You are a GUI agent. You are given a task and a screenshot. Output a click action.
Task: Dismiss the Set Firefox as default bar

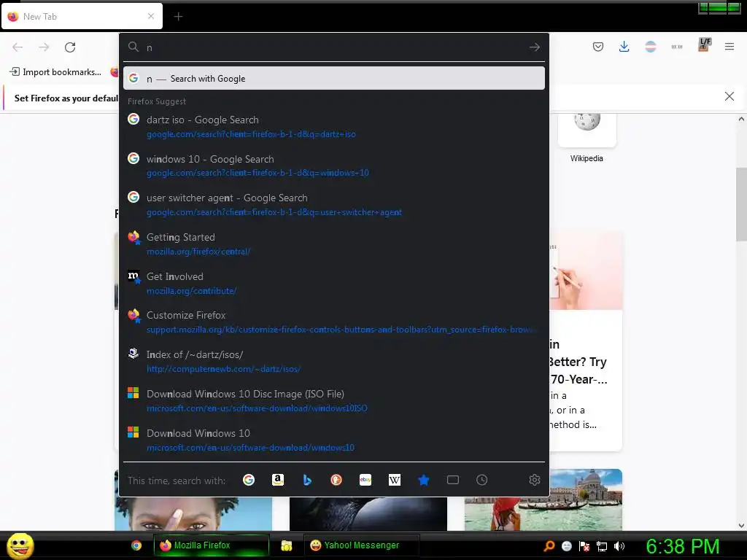[729, 97]
